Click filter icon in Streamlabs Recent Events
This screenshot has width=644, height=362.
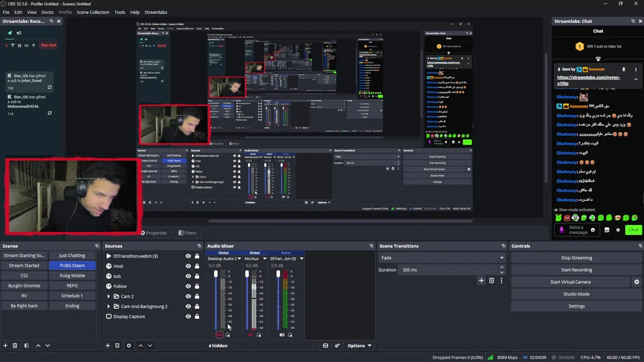(x=13, y=45)
